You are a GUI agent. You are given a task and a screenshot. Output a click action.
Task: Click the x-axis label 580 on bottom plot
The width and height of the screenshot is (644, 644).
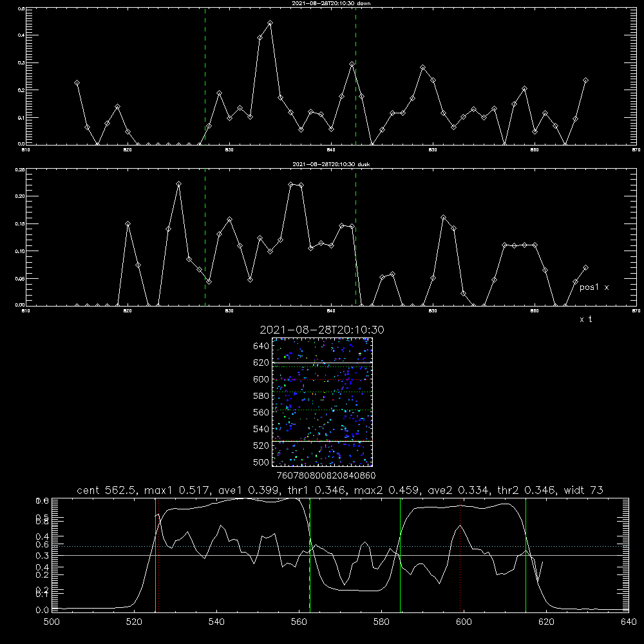pos(381,622)
